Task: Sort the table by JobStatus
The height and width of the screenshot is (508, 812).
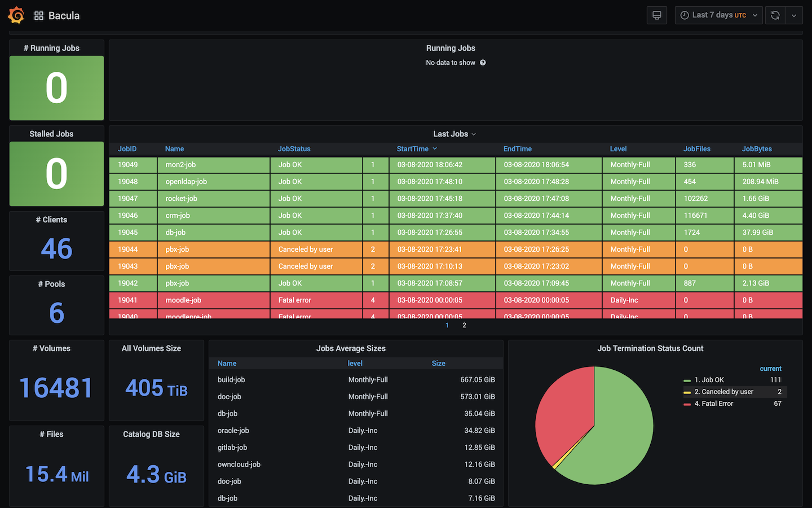Action: coord(294,149)
